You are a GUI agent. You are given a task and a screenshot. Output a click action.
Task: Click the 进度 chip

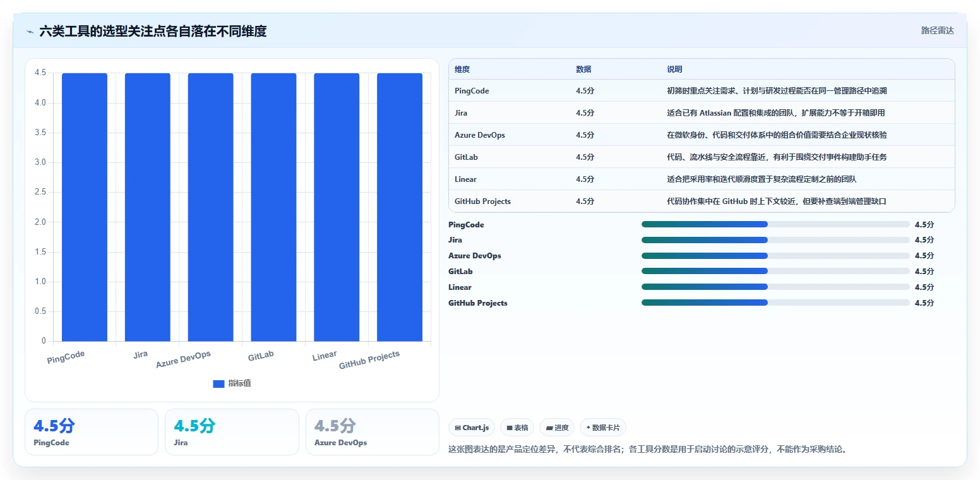pyautogui.click(x=557, y=428)
